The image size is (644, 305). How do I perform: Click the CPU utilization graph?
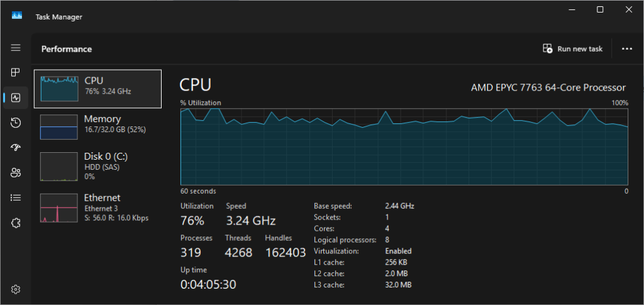[x=404, y=147]
